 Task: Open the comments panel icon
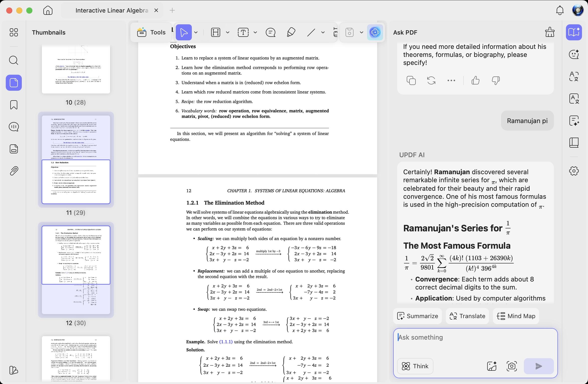point(14,127)
